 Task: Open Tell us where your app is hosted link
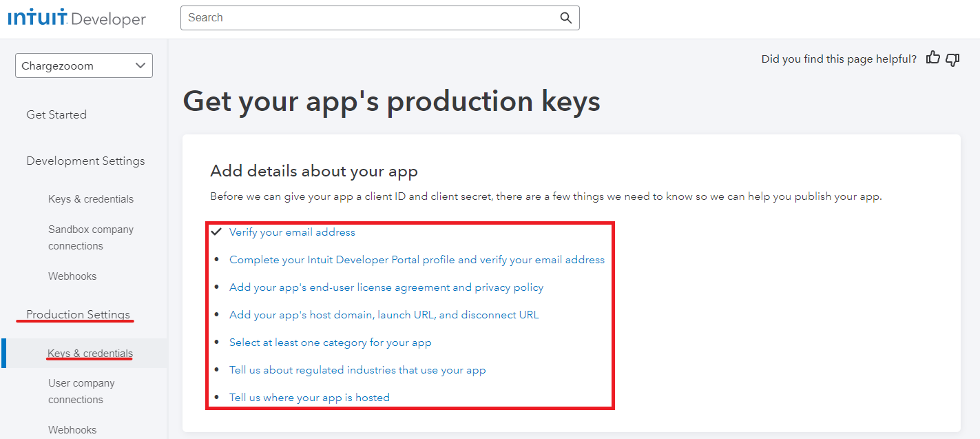(x=309, y=398)
